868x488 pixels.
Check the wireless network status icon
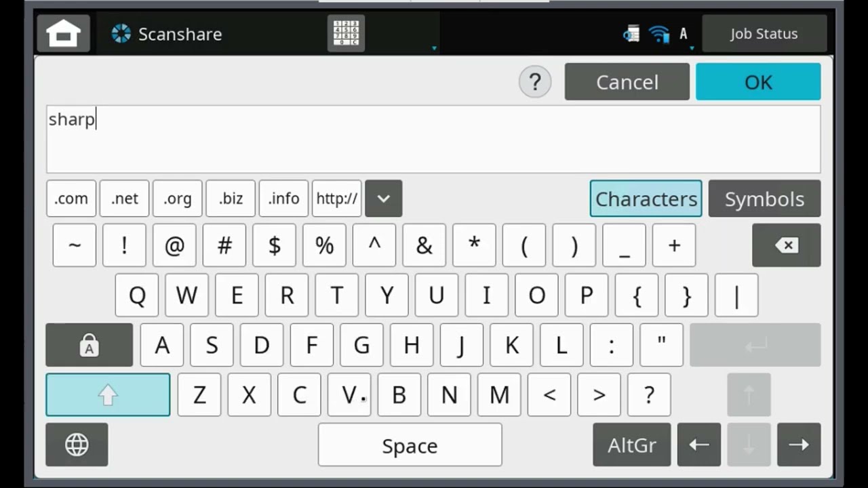pyautogui.click(x=658, y=34)
